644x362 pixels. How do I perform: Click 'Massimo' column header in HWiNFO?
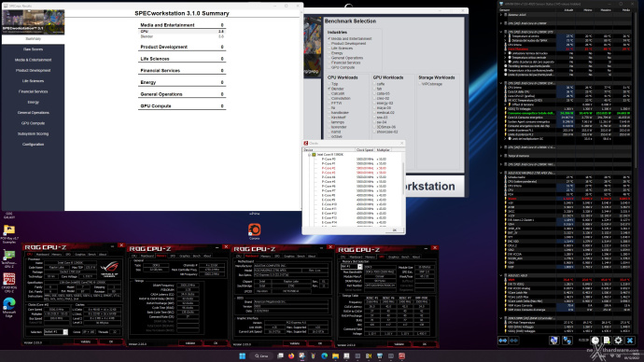coord(606,10)
